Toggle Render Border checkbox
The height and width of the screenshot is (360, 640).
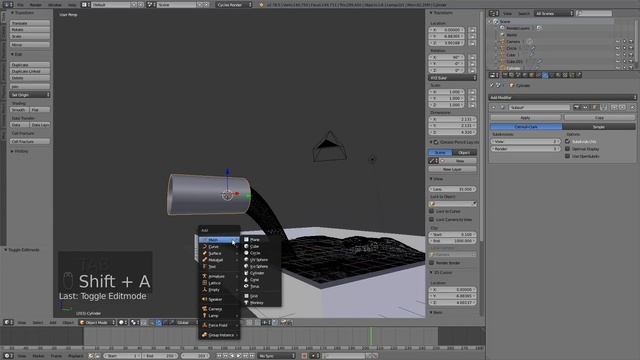431,263
